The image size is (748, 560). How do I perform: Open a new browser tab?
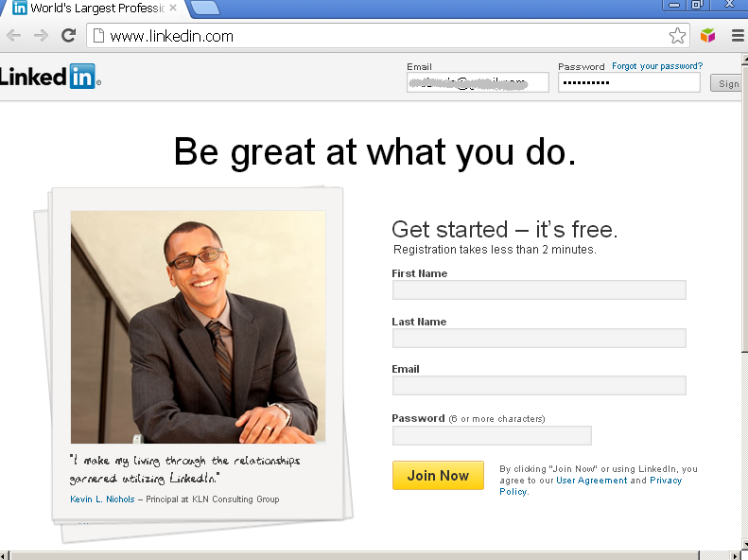205,8
